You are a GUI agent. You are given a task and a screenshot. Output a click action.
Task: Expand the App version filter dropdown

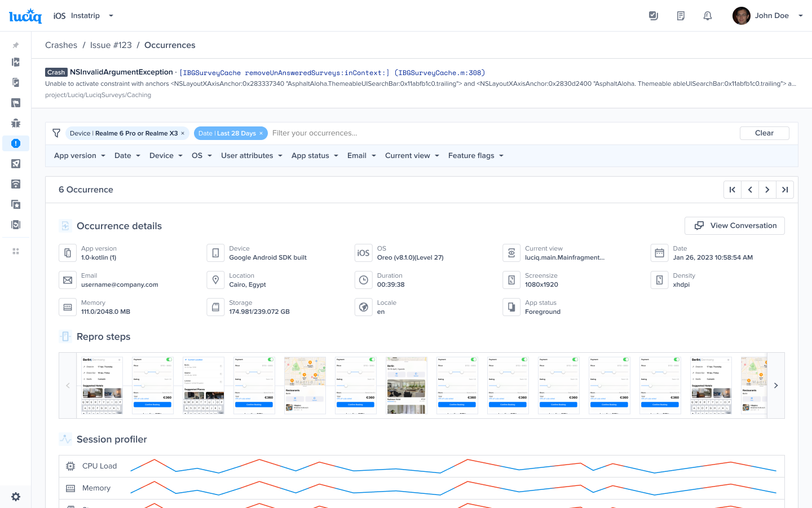click(80, 156)
